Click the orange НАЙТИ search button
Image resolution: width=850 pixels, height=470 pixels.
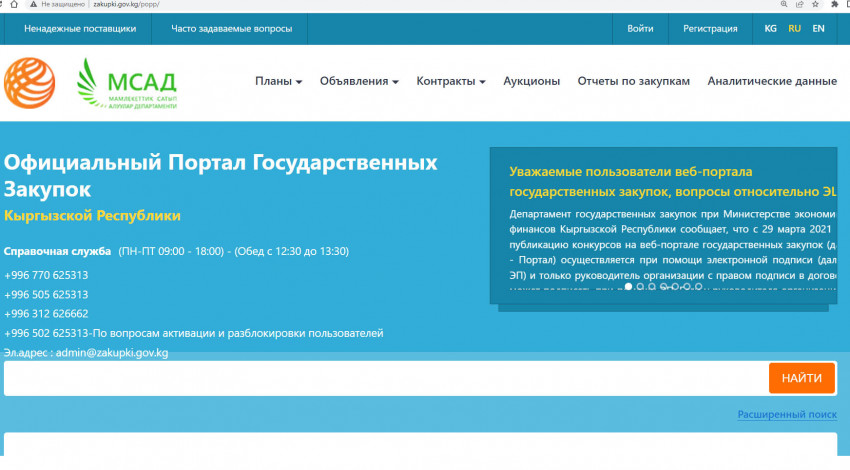tap(802, 378)
